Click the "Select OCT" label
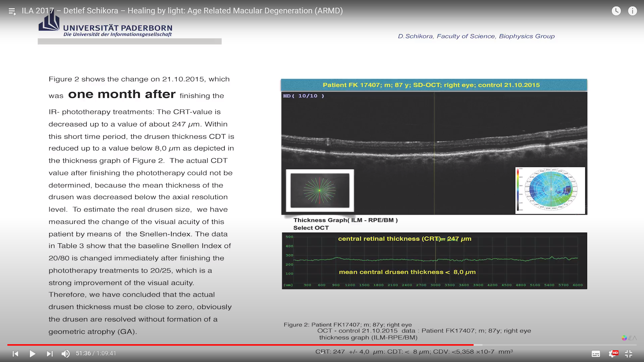This screenshot has height=362, width=644. point(311,228)
